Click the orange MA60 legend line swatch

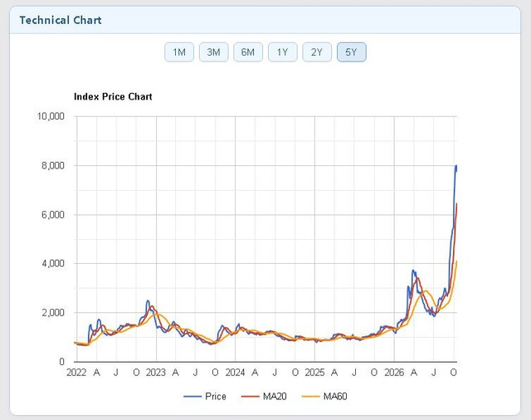(310, 396)
